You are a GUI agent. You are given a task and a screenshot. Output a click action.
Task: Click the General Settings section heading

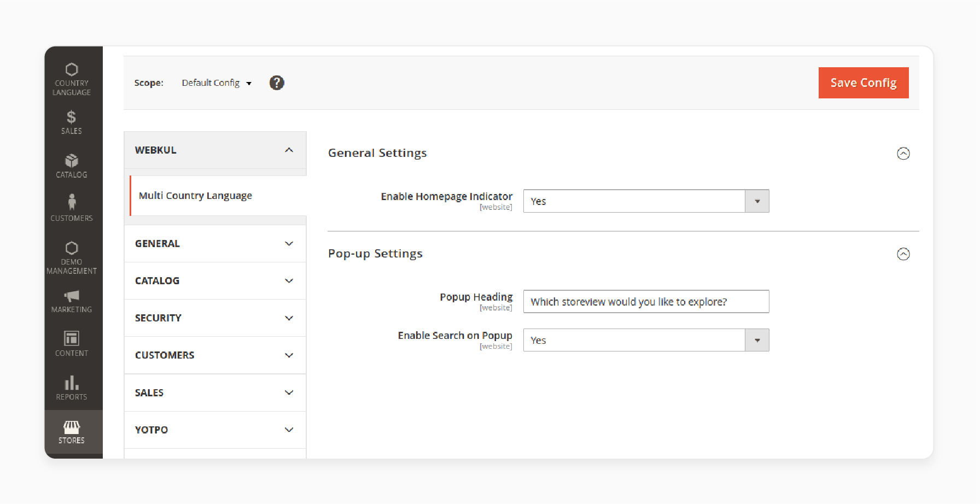(377, 153)
